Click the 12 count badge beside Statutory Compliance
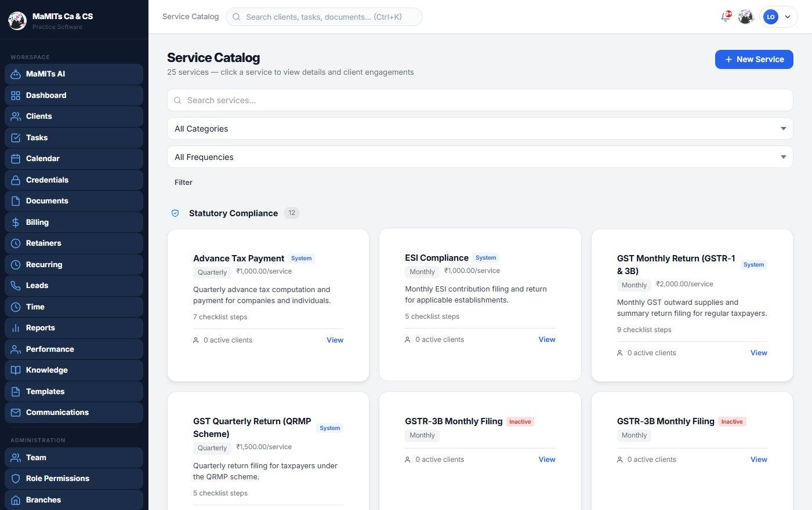Screen dimensions: 812x510 [x=292, y=213]
